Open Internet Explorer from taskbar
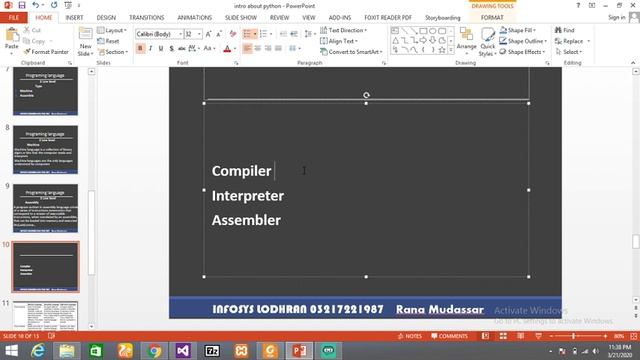640x360 pixels. click(x=38, y=351)
